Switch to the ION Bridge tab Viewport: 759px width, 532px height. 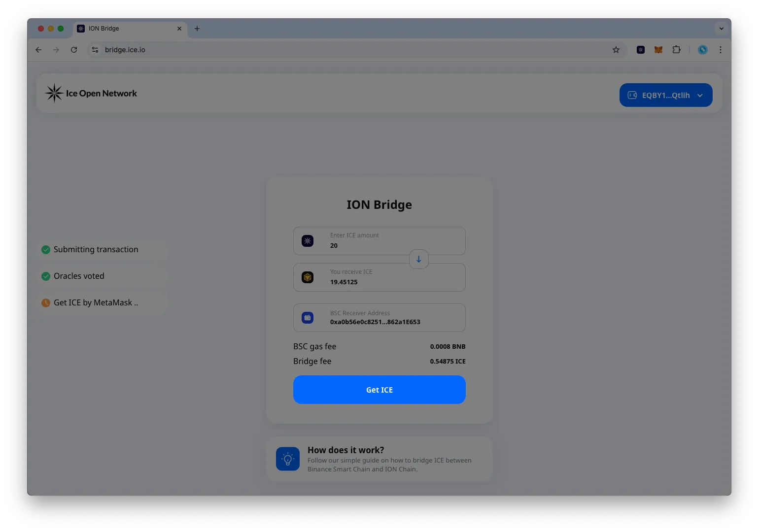tap(130, 29)
